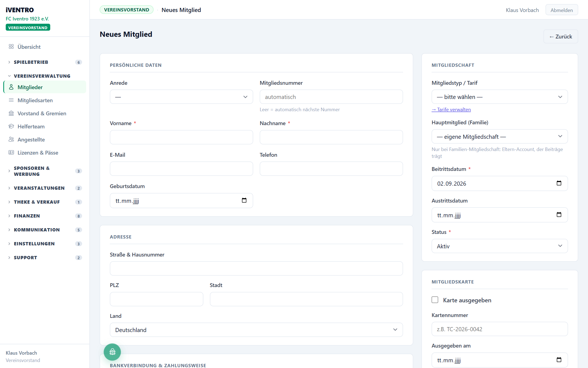Click the Beitrittsdatum field showing 02.09.2026
Viewport: 588px width, 368px height.
pos(500,183)
